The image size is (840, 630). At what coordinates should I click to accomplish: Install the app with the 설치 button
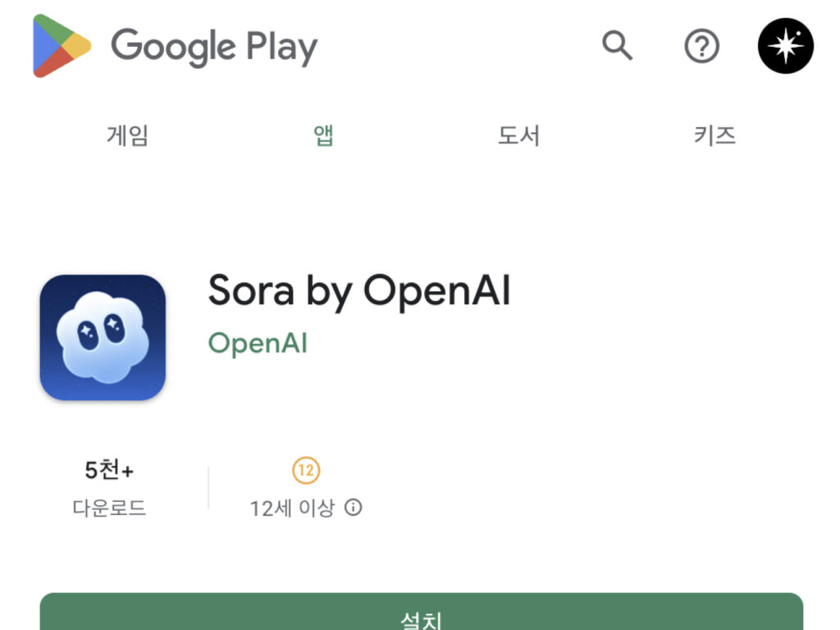(x=421, y=612)
